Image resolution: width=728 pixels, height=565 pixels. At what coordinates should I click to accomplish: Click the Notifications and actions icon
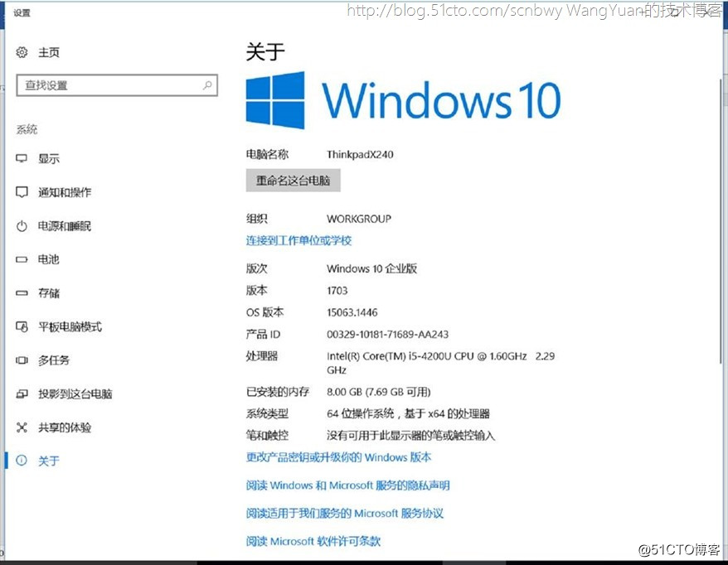pos(22,192)
